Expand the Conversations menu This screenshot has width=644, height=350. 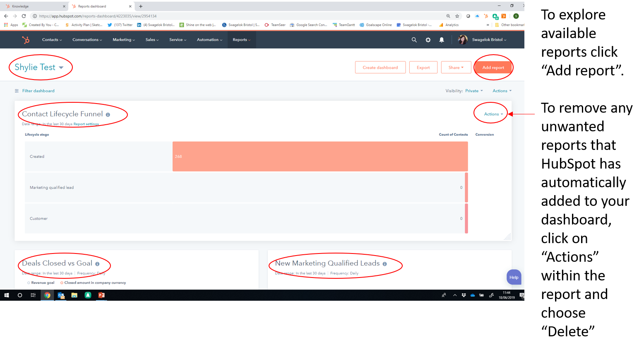87,40
